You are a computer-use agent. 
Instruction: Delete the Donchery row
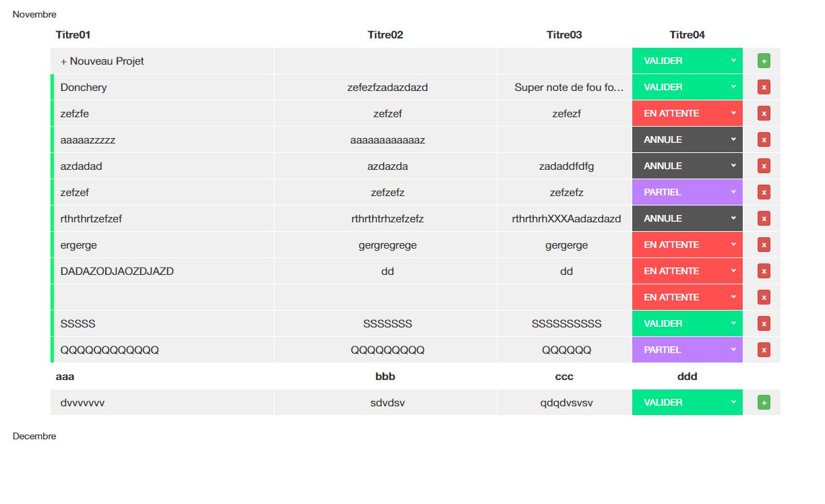point(763,86)
